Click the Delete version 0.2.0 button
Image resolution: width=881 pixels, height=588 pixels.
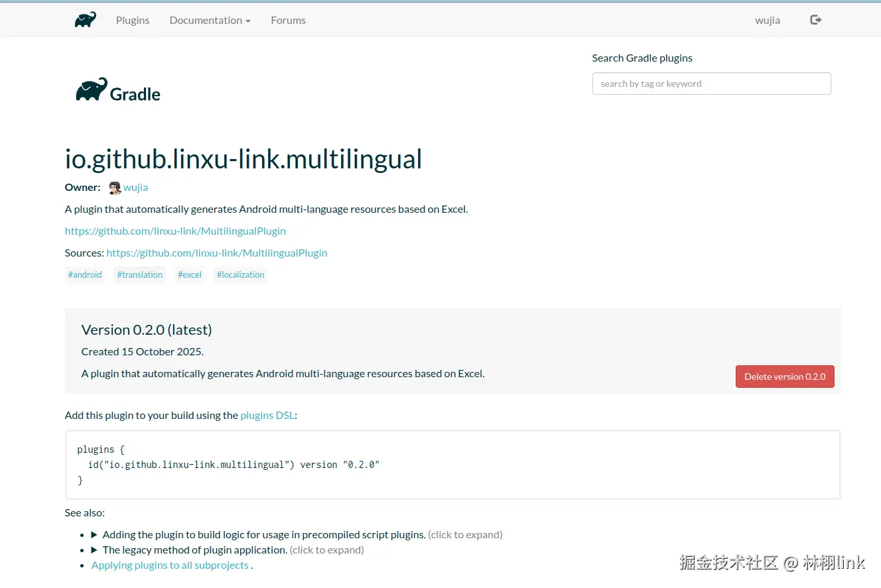coord(785,377)
